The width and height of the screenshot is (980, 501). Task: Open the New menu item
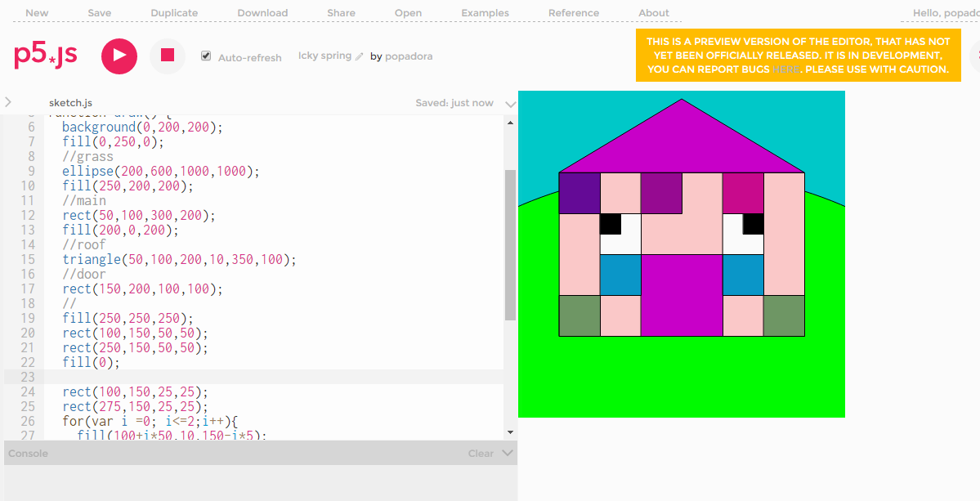coord(37,13)
